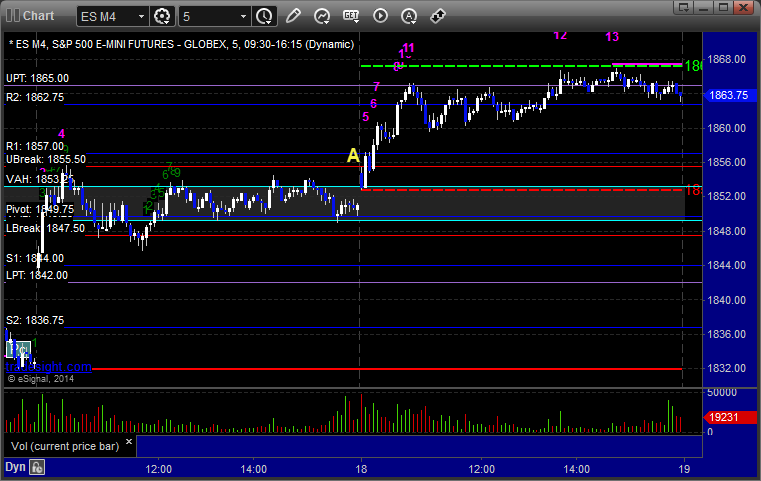Click the 1848.00 price axis label
761x481 pixels.
tap(727, 231)
